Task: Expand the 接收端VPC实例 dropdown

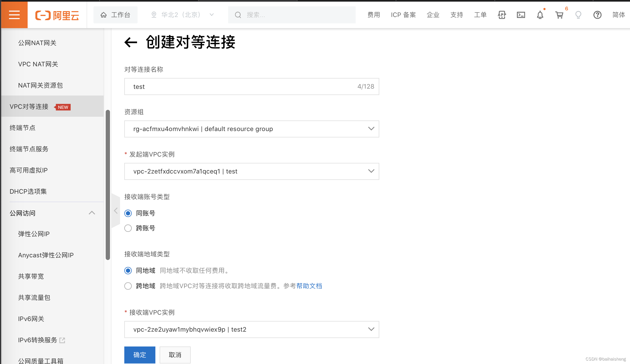Action: (371, 329)
